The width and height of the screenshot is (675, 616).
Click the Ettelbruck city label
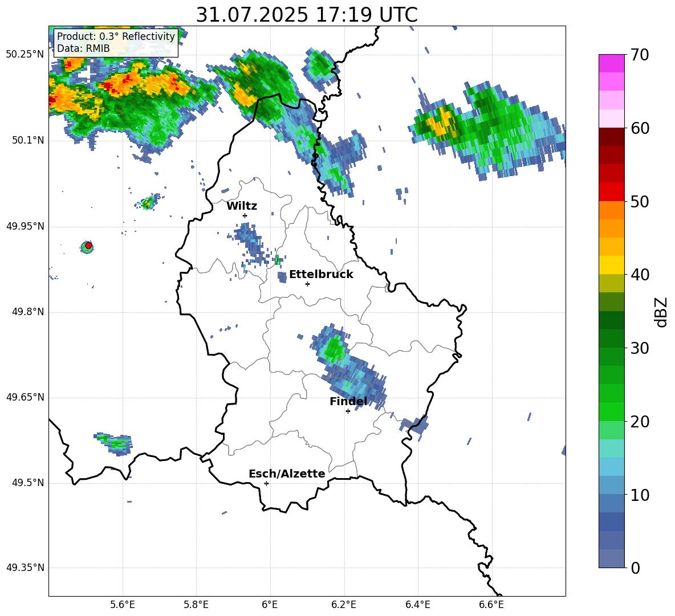click(x=321, y=275)
